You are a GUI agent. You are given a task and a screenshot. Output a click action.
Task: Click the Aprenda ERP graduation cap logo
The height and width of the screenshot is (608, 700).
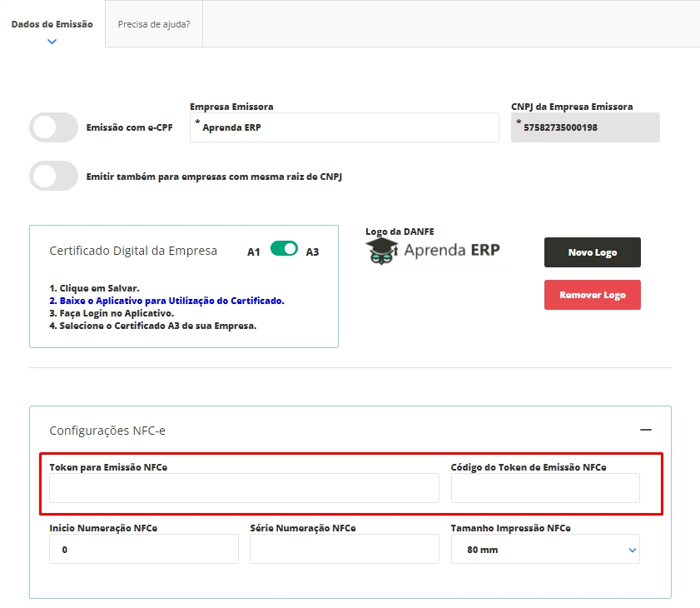click(x=382, y=250)
